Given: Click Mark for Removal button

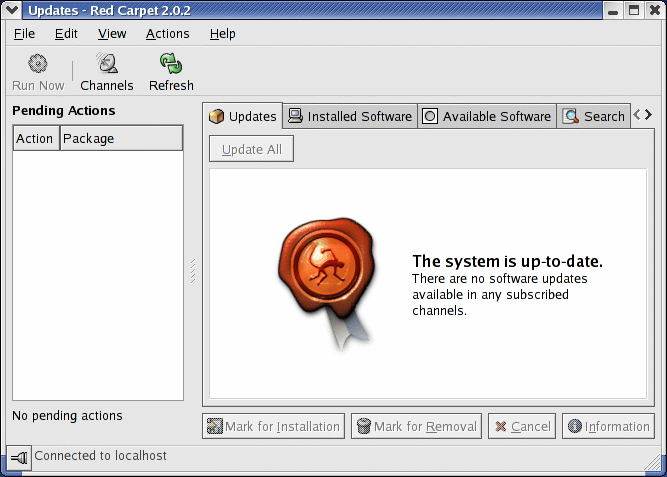Looking at the screenshot, I should tap(417, 426).
